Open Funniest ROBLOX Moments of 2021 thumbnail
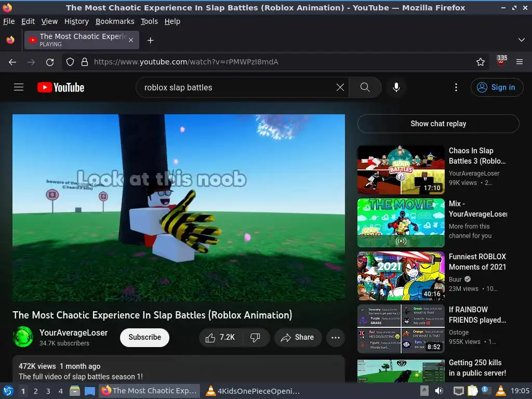532x399 pixels. 401,275
